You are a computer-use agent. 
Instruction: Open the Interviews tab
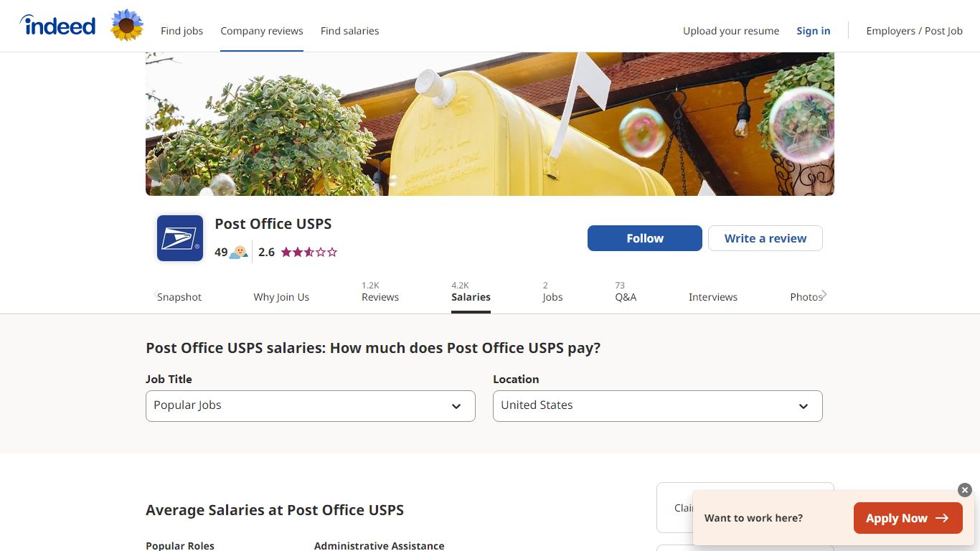pos(713,297)
